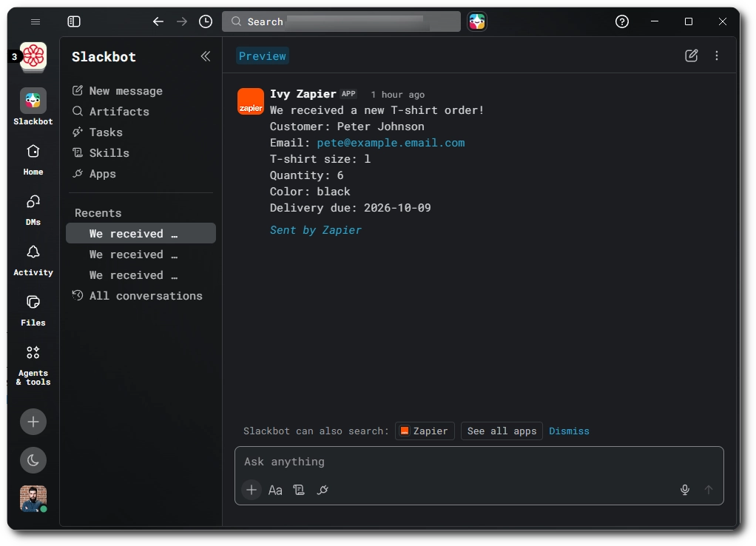This screenshot has height=546, width=756.
Task: Click the Preview tab label
Action: (x=263, y=56)
